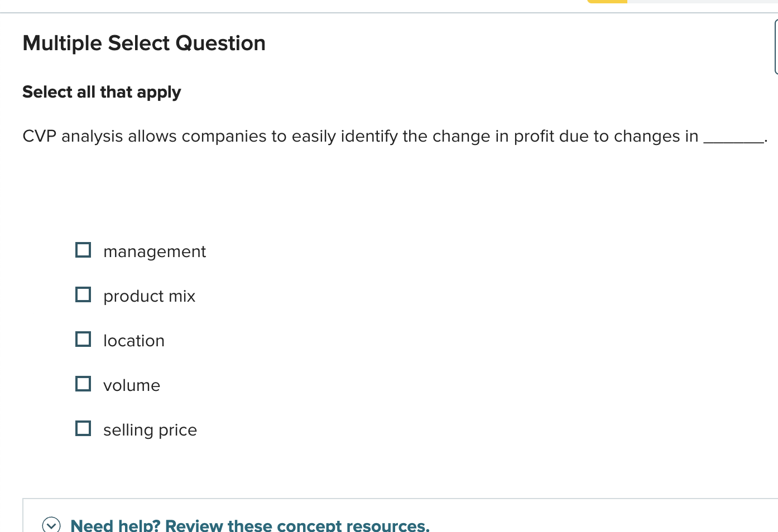Viewport: 778px width, 532px height.
Task: Click the Select all that apply label
Action: click(101, 92)
